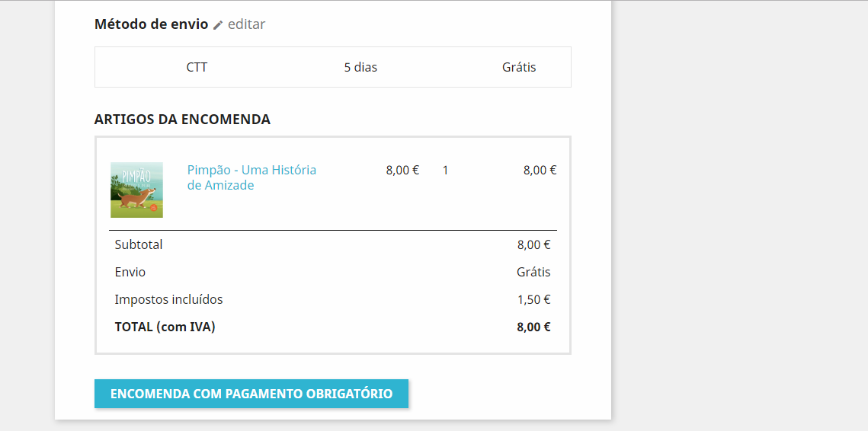This screenshot has width=868, height=431.
Task: Click the Impostos incluídos label
Action: click(x=169, y=300)
